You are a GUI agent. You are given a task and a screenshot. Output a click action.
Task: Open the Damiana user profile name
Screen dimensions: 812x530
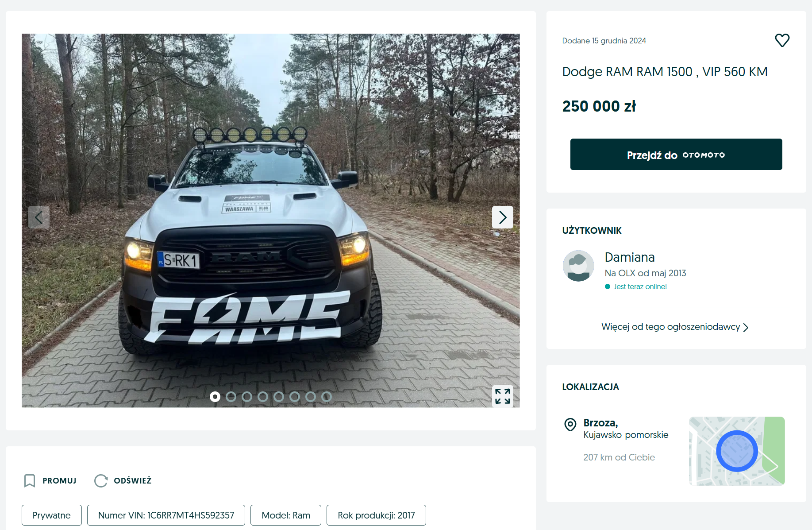pyautogui.click(x=630, y=257)
